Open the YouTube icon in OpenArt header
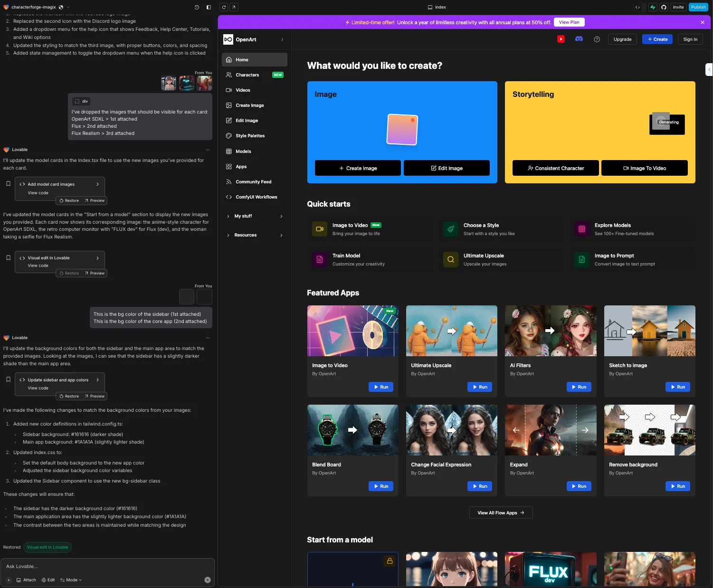 561,39
